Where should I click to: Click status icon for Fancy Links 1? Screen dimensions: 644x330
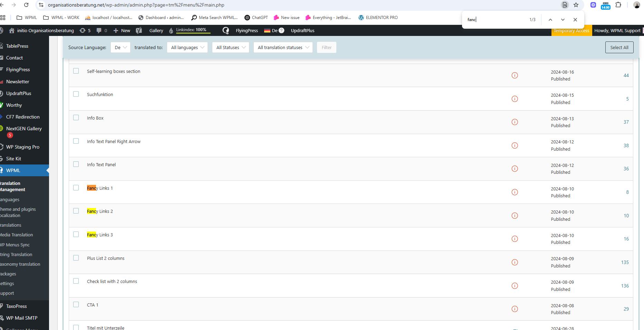point(515,192)
